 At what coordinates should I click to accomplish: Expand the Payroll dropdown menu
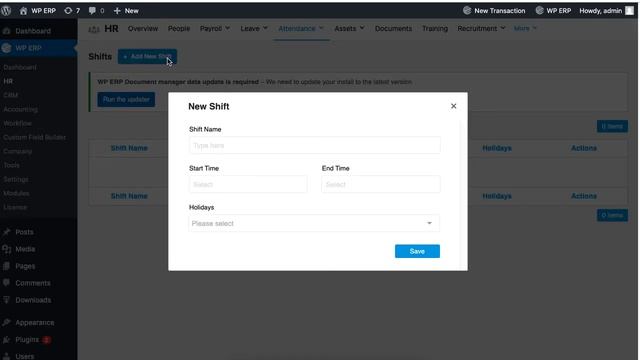215,29
